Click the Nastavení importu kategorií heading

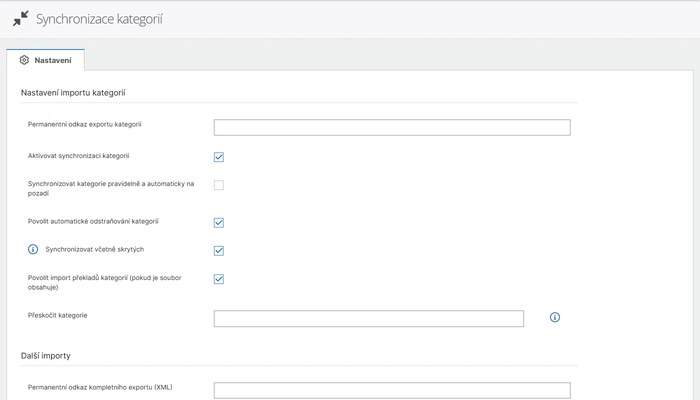73,92
